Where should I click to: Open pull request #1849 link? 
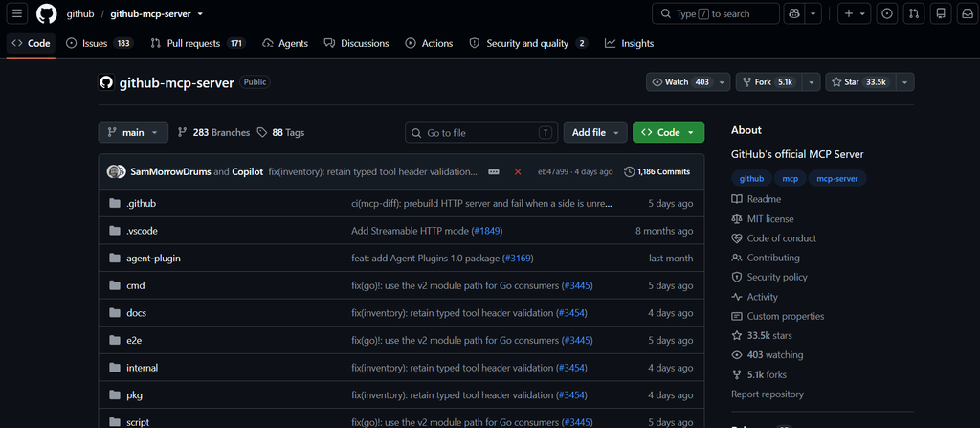(x=487, y=231)
